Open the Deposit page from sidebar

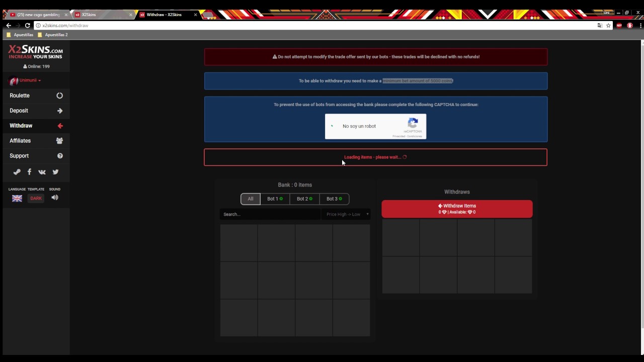click(x=36, y=111)
